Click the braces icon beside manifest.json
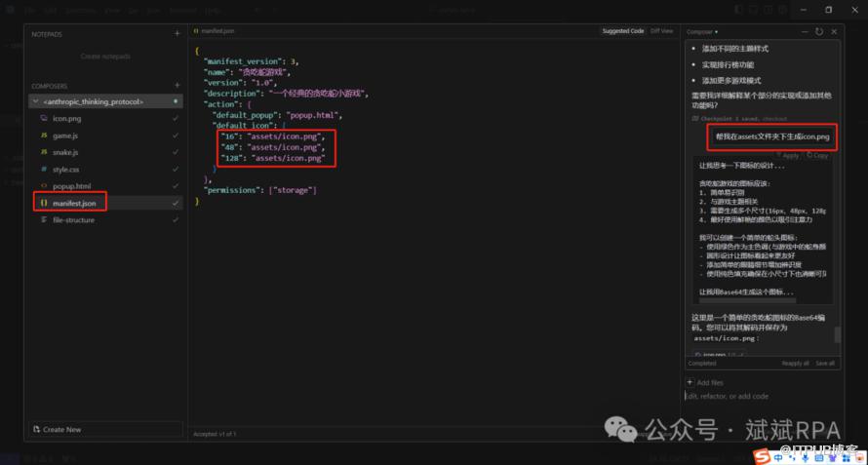 click(44, 203)
